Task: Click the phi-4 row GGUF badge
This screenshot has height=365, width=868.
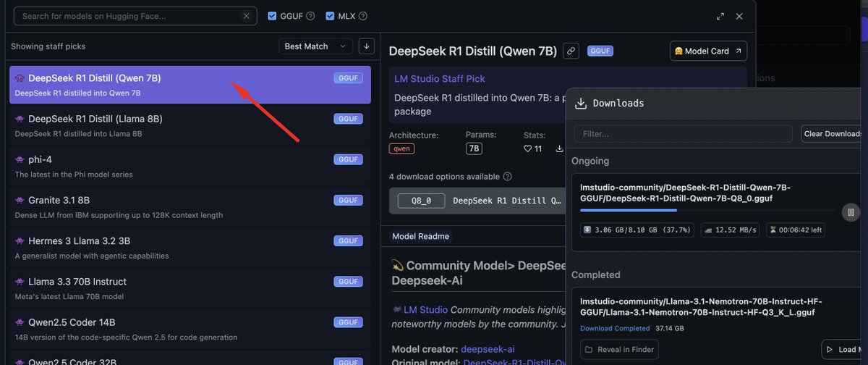Action: click(x=348, y=159)
